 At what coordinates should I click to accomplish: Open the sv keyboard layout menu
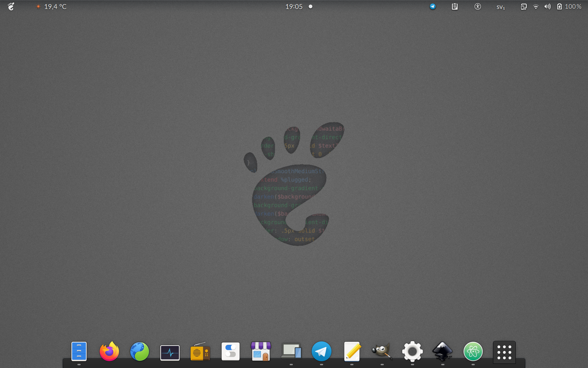[x=500, y=7]
